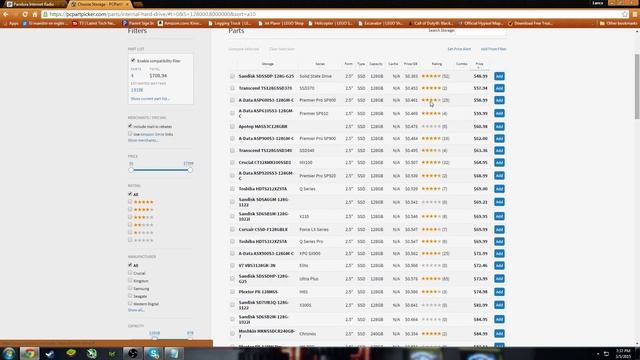Filter by five-star rating checkbox
Image resolution: width=640 pixels, height=360 pixels.
[x=130, y=202]
